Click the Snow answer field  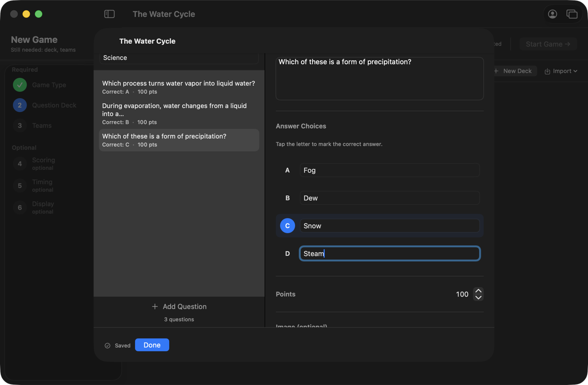(389, 226)
